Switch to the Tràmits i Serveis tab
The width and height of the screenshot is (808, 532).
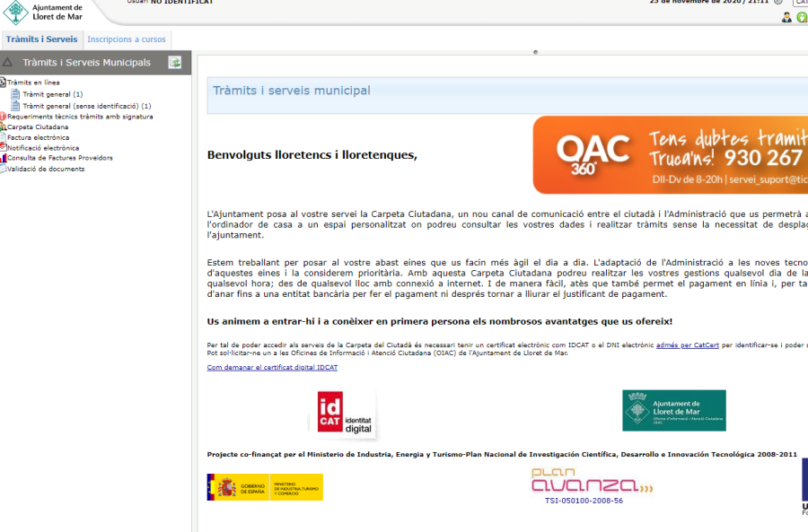point(41,39)
